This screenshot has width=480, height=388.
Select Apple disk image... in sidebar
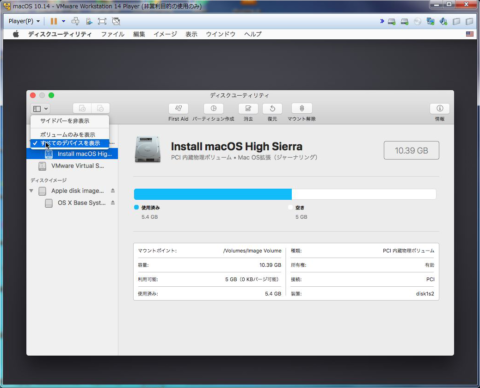coord(72,191)
